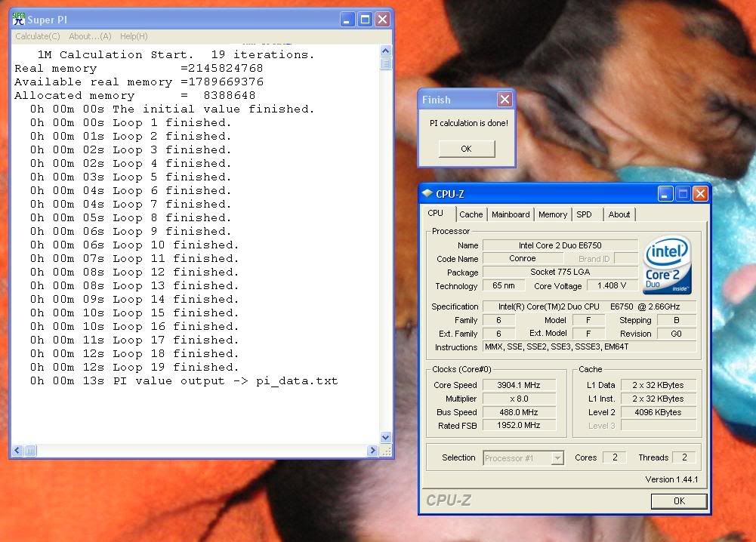
Task: Click the 'PI calculation is done!' message
Action: (x=469, y=123)
